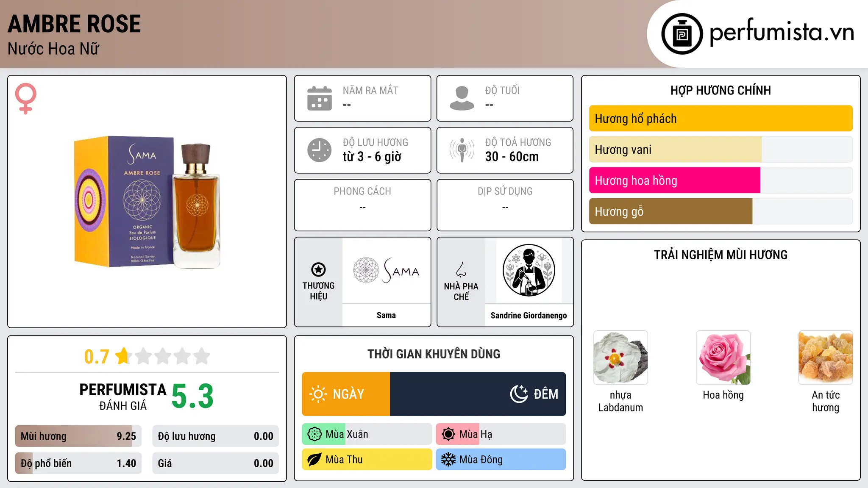Select the An tức hương benzoin note image
The image size is (868, 488).
[826, 358]
